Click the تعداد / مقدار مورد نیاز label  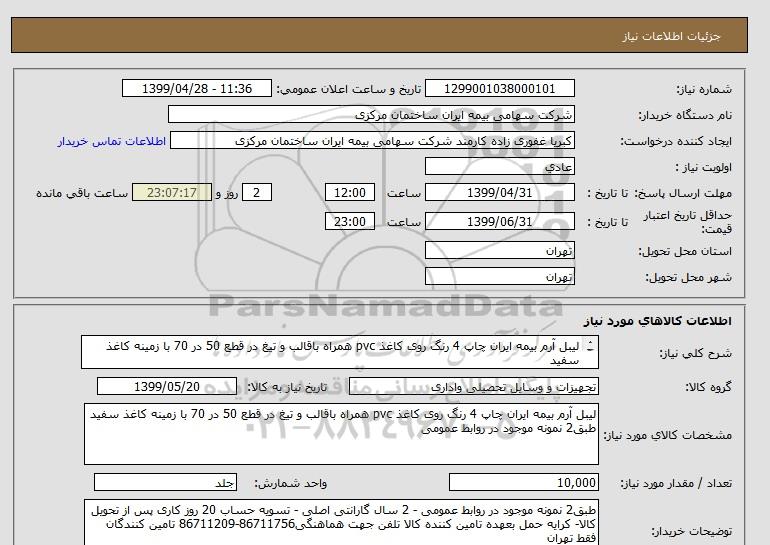click(x=676, y=483)
